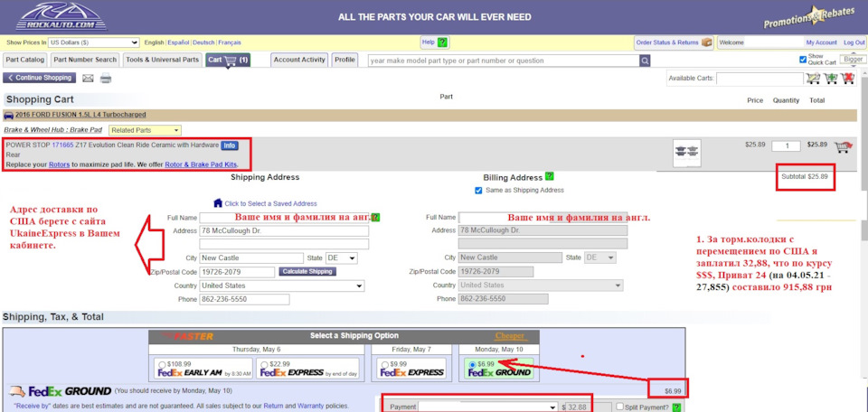The image size is (868, 412).
Task: Open the shipping Country dropdown
Action: tap(282, 286)
